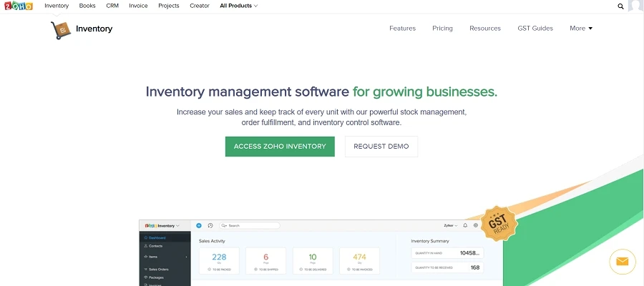Screen dimensions: 644x286
Task: Click the Inventory cart logo icon
Action: pyautogui.click(x=60, y=29)
